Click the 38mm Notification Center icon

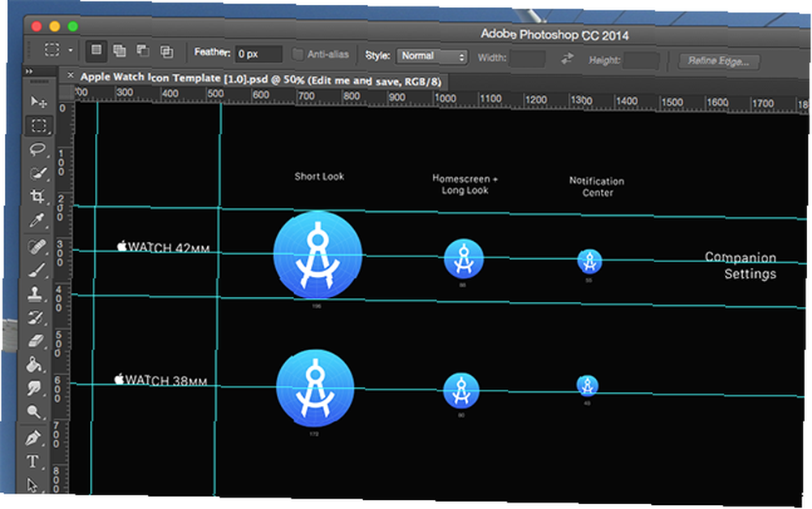pyautogui.click(x=587, y=386)
